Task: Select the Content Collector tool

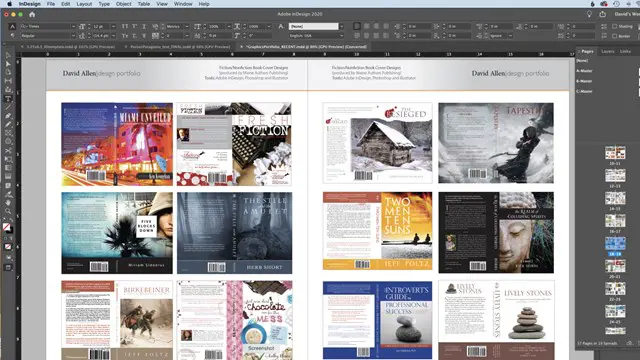Action: pyautogui.click(x=8, y=89)
